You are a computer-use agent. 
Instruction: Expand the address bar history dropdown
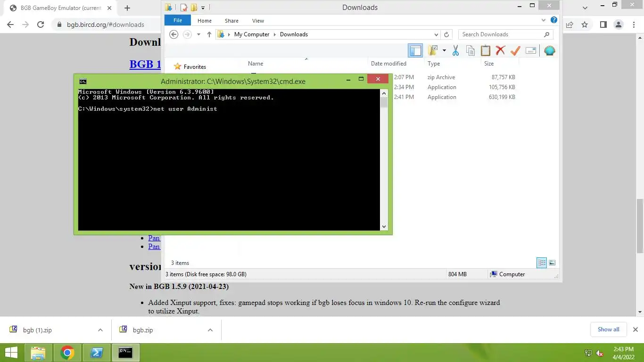436,34
